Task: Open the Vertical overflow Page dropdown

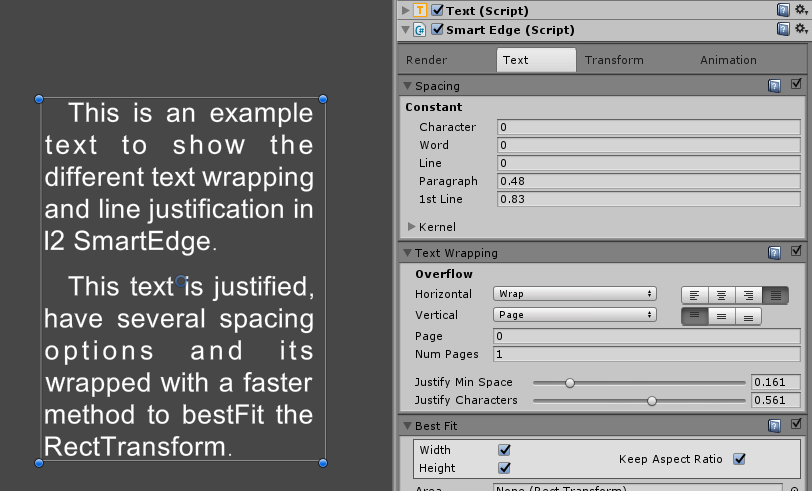Action: (574, 314)
